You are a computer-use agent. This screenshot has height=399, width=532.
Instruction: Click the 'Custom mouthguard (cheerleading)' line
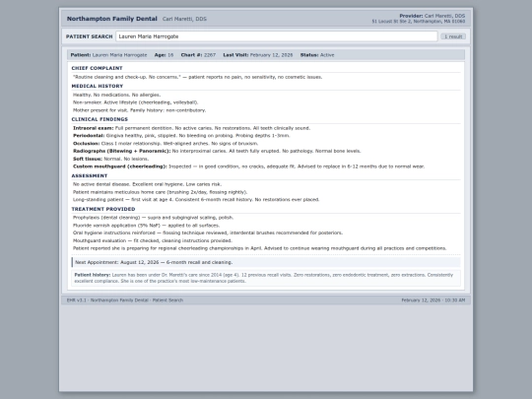[x=248, y=166]
